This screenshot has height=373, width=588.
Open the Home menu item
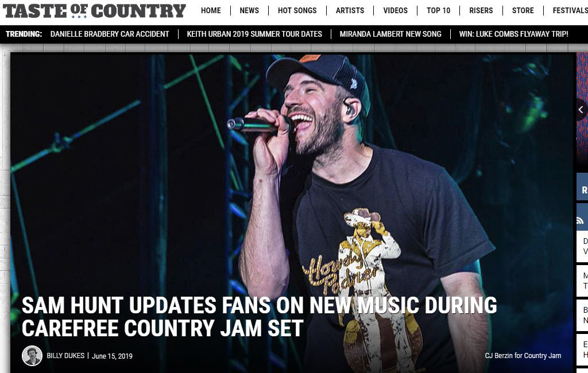click(211, 10)
